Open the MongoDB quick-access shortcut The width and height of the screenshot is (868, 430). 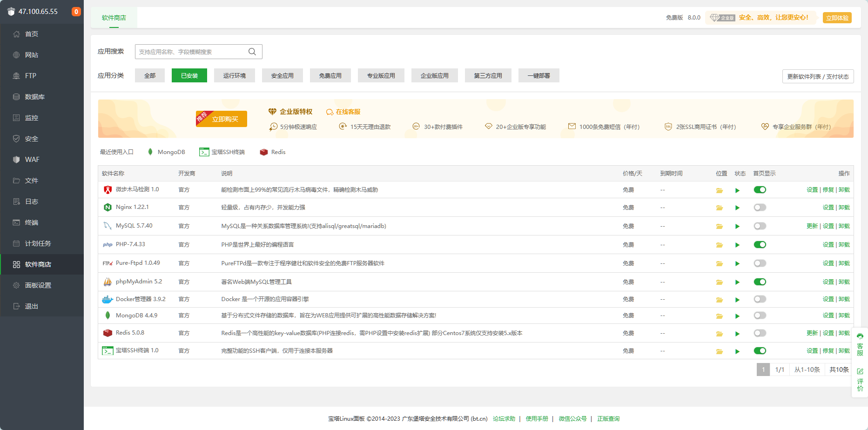click(166, 152)
